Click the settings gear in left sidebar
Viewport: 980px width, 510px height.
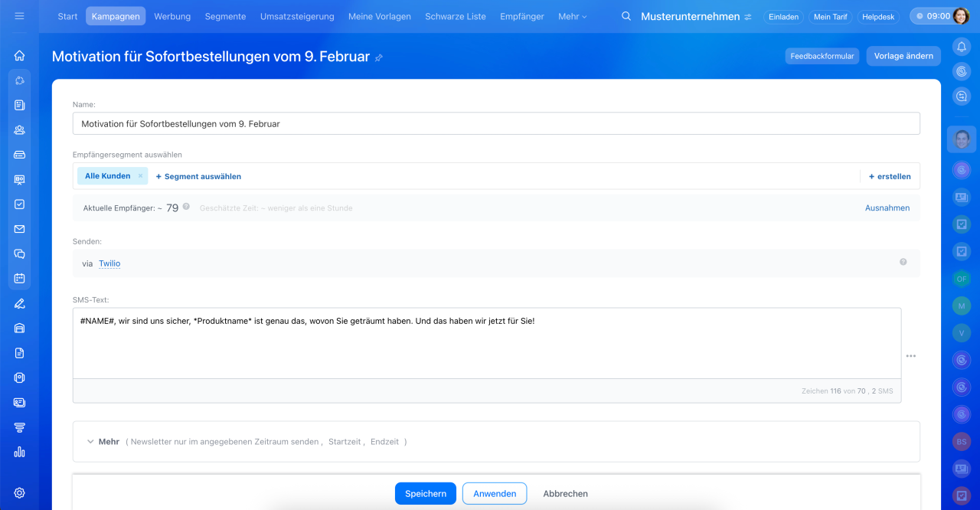19,492
